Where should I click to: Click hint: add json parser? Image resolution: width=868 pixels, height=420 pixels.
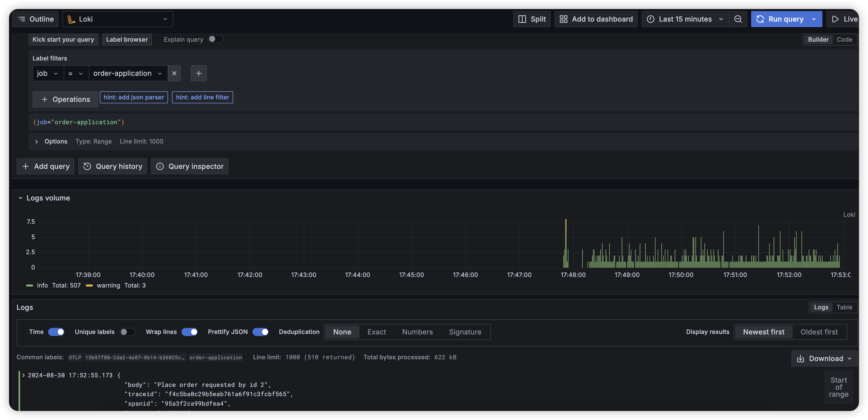click(134, 97)
